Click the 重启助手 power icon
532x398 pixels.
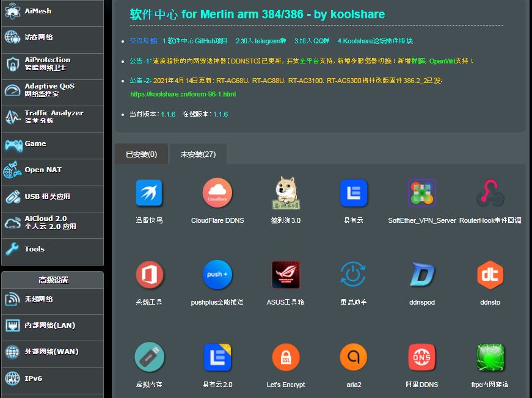tap(354, 275)
